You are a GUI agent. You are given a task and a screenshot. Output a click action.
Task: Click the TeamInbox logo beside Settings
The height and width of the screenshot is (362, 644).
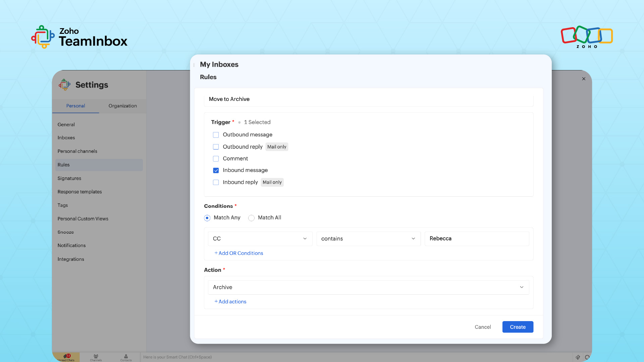(x=65, y=85)
